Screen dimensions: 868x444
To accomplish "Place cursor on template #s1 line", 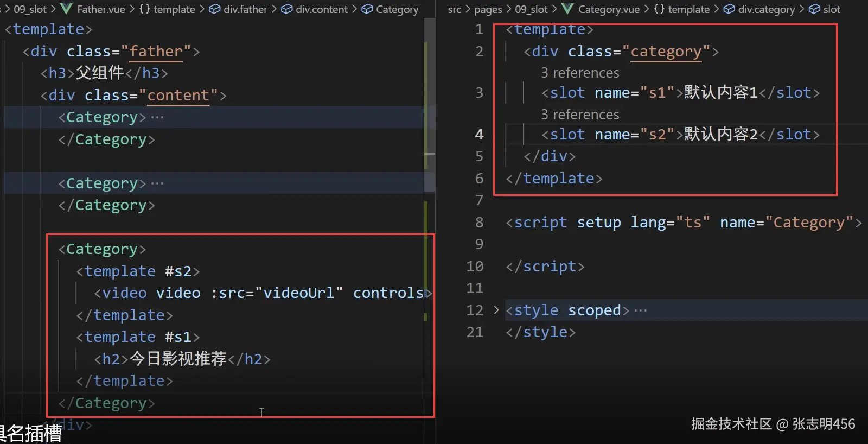I will point(138,337).
